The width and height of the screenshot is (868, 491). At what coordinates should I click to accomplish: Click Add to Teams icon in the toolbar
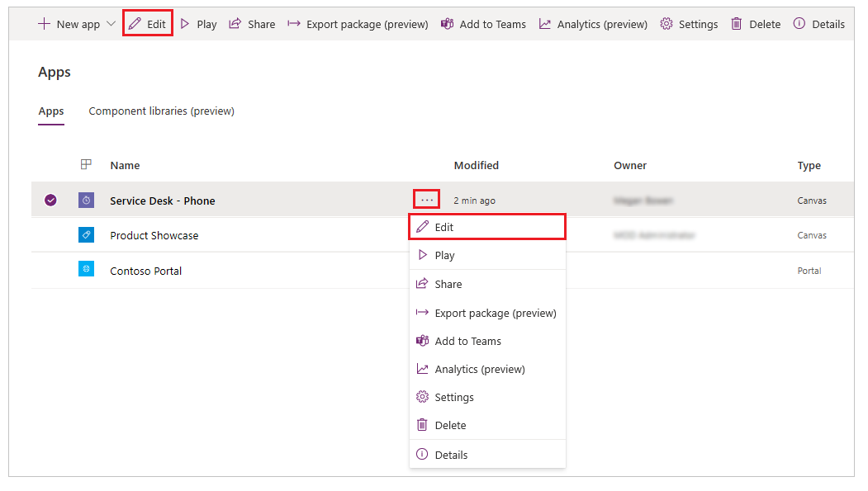447,24
